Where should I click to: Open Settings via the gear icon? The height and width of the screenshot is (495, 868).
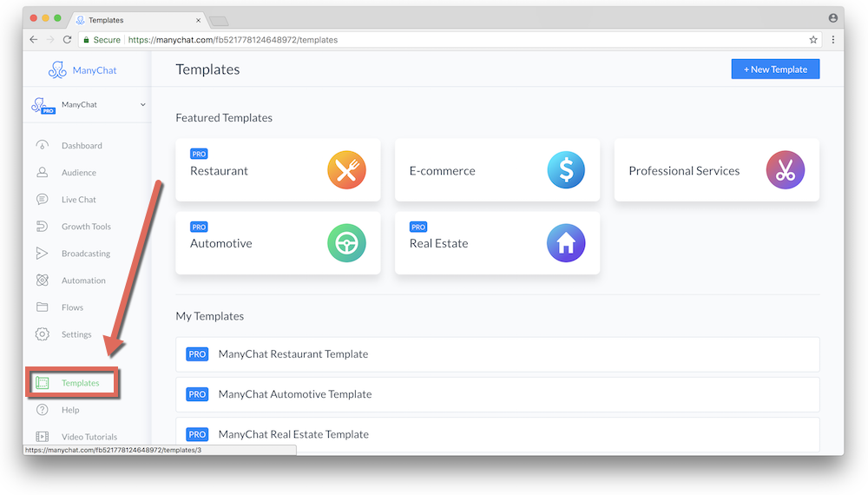pyautogui.click(x=42, y=334)
